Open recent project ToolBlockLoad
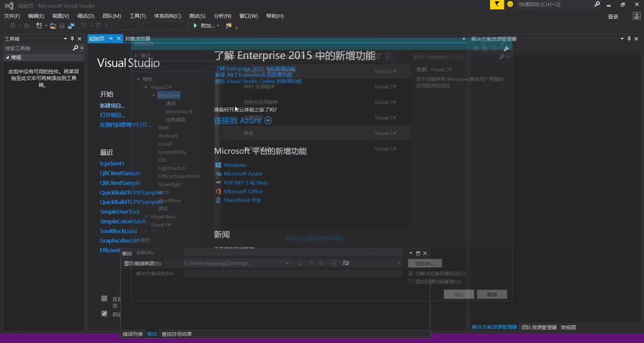This screenshot has width=644, height=343. coord(118,231)
